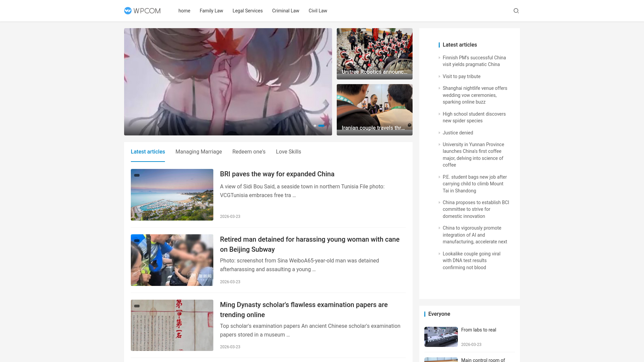Open Justice denied sidebar link

458,133
